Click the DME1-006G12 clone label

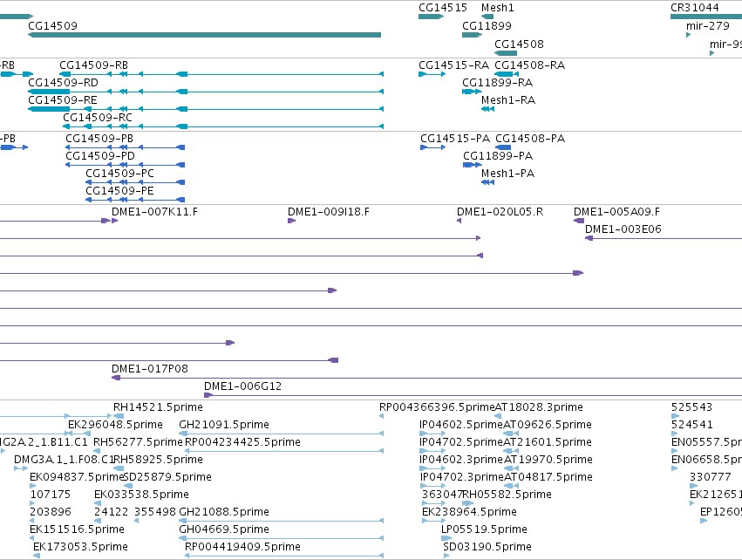[x=242, y=386]
